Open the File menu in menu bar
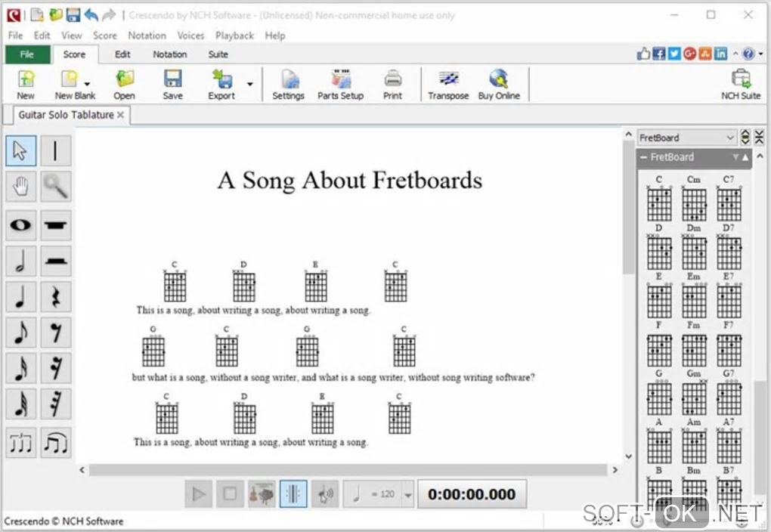 [x=15, y=36]
